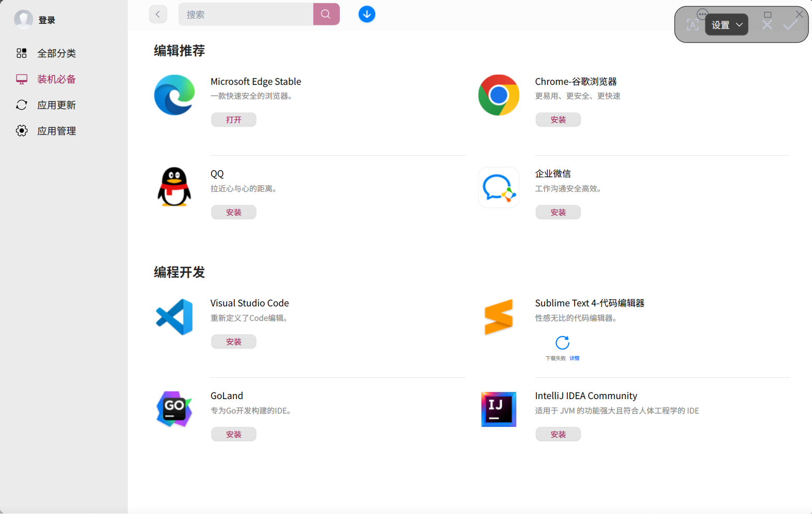The width and height of the screenshot is (812, 514).
Task: Retry the Sublime Text download icon
Action: click(x=562, y=343)
